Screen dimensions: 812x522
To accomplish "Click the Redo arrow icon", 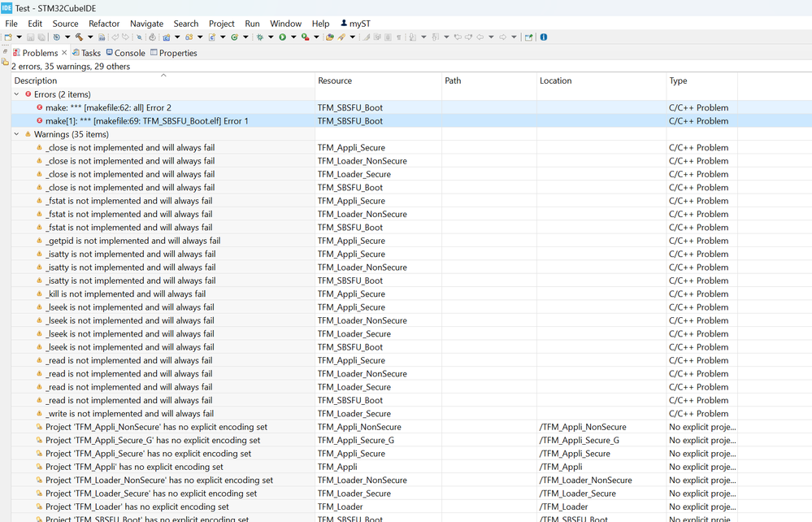I will (x=126, y=37).
